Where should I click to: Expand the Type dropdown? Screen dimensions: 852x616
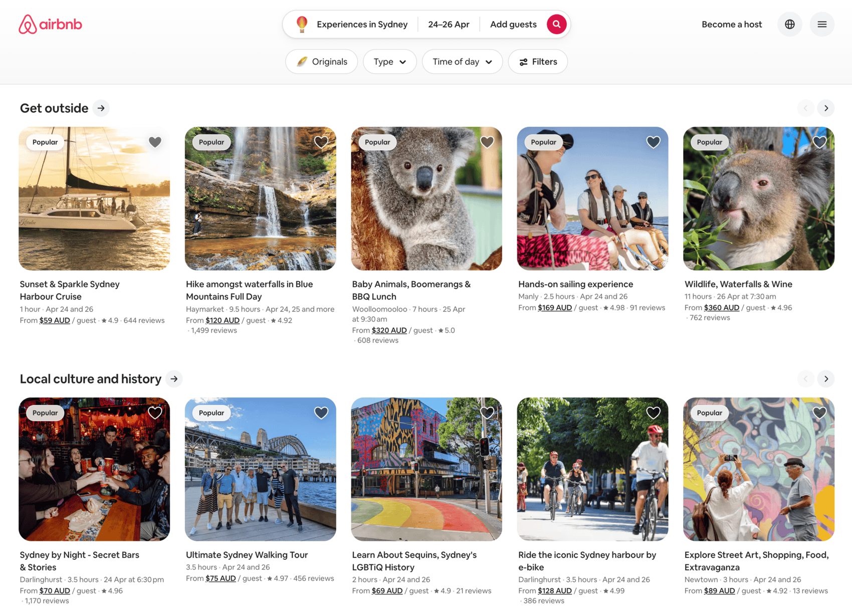coord(390,61)
